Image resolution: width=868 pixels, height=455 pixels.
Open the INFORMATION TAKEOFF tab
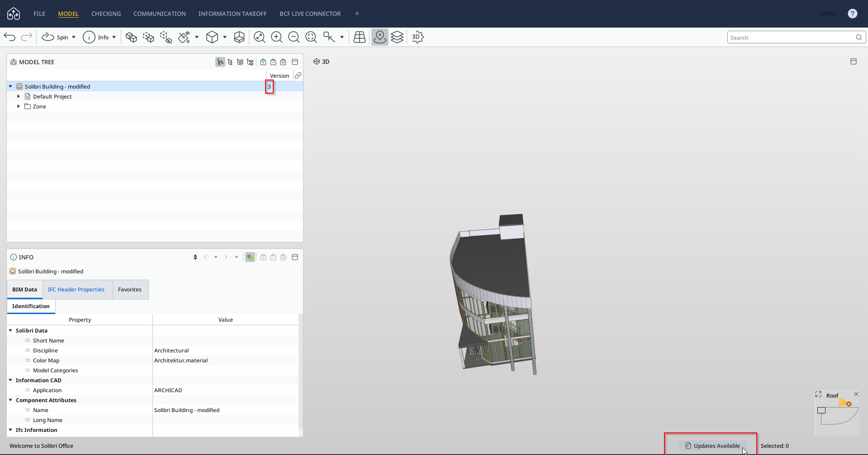click(x=232, y=14)
